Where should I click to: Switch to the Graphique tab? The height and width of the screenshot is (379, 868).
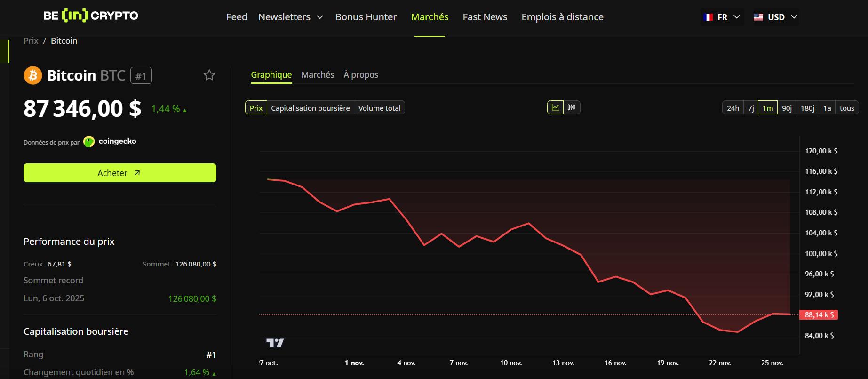click(271, 75)
